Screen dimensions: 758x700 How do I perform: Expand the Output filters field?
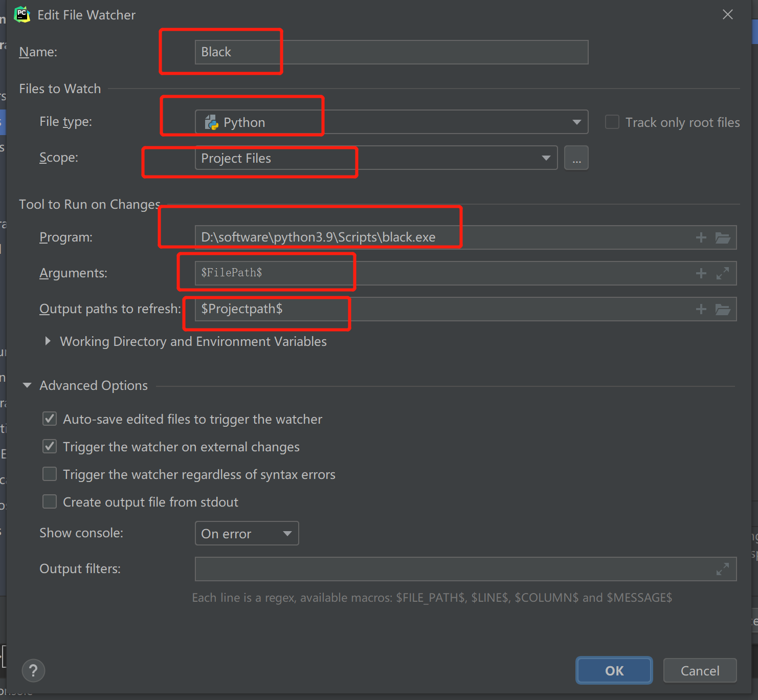(x=723, y=569)
